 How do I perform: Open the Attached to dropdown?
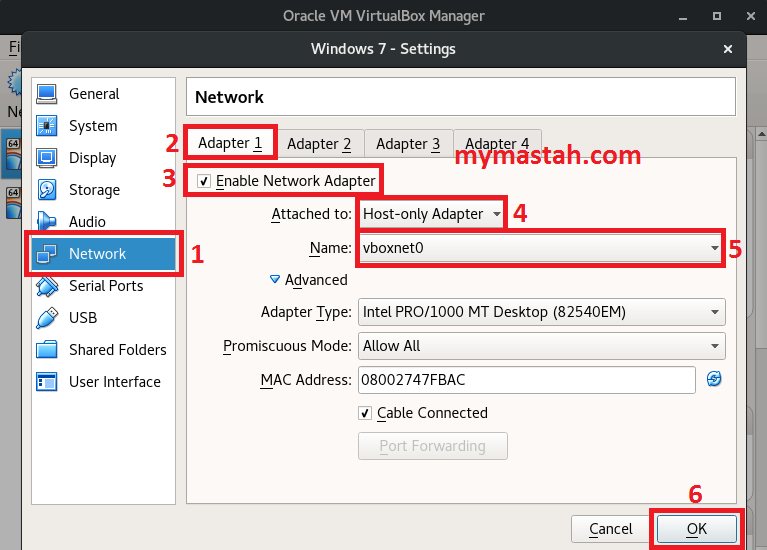tap(432, 214)
